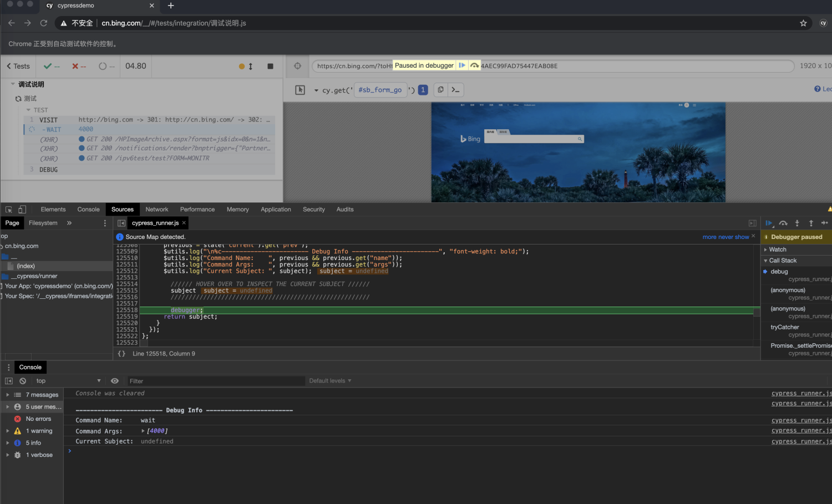Close the cypress_runner.js file tab
The width and height of the screenshot is (832, 504).
click(184, 223)
